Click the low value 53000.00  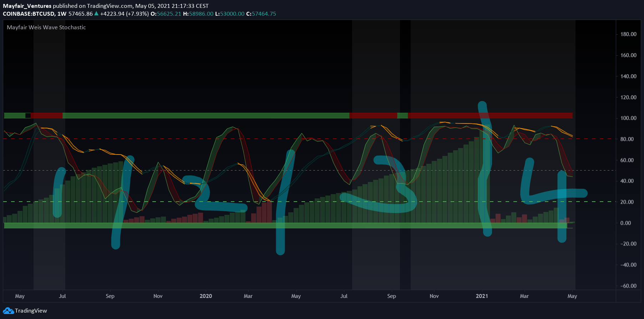tap(232, 14)
